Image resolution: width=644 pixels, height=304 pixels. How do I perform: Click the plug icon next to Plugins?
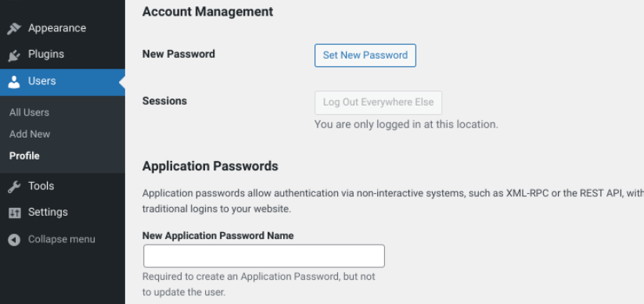coord(14,55)
